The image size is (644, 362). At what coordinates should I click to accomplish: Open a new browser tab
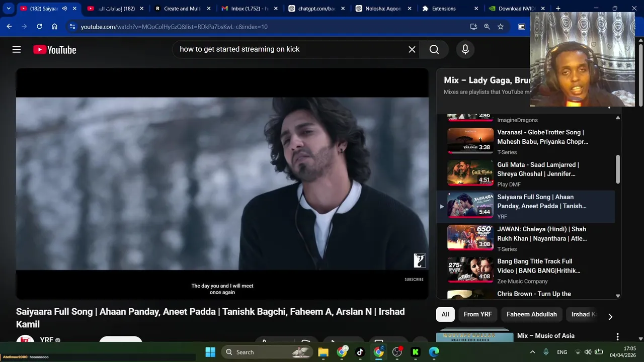pos(558,9)
